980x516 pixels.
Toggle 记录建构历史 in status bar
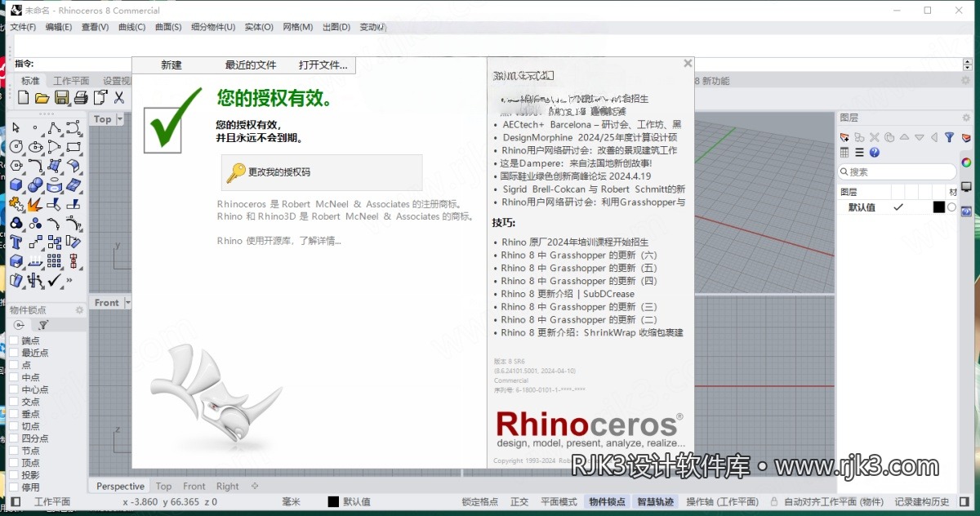923,501
